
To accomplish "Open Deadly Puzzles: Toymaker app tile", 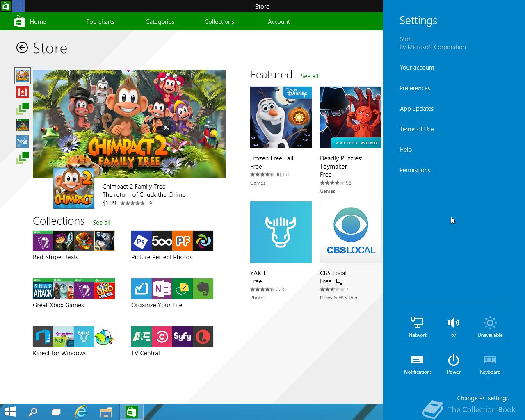I will (x=351, y=117).
